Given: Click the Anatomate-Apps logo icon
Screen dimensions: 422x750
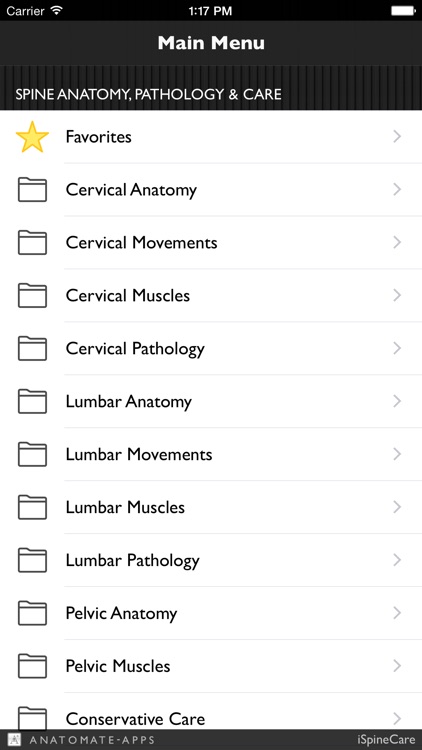Looking at the screenshot, I should click(14, 740).
